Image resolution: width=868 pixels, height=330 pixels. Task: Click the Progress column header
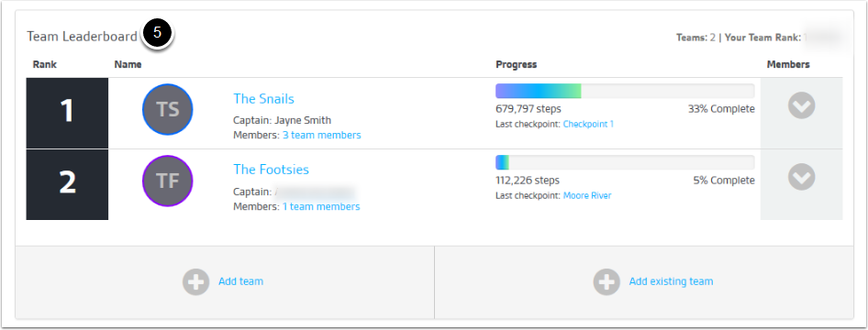516,65
